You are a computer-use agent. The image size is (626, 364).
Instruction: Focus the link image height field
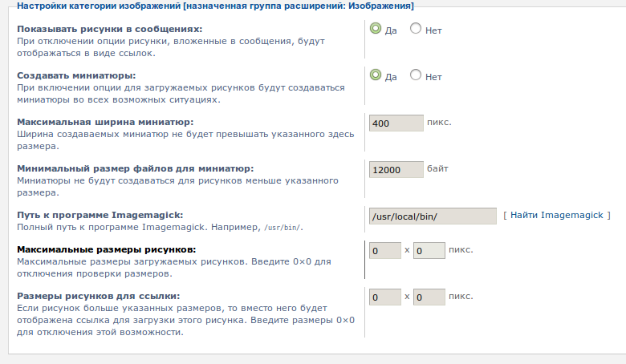[429, 297]
